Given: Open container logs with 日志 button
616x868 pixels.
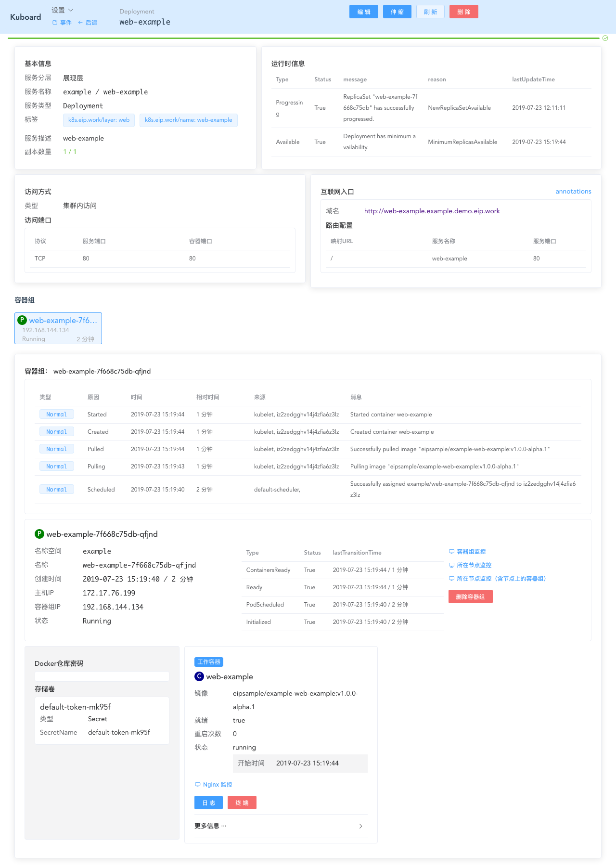Looking at the screenshot, I should point(208,803).
